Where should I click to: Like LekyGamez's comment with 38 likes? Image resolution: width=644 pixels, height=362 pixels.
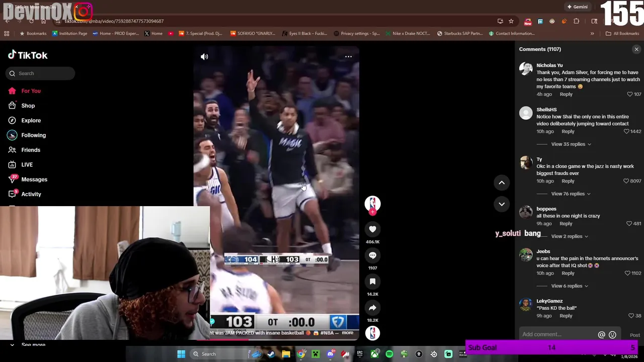pos(631,316)
